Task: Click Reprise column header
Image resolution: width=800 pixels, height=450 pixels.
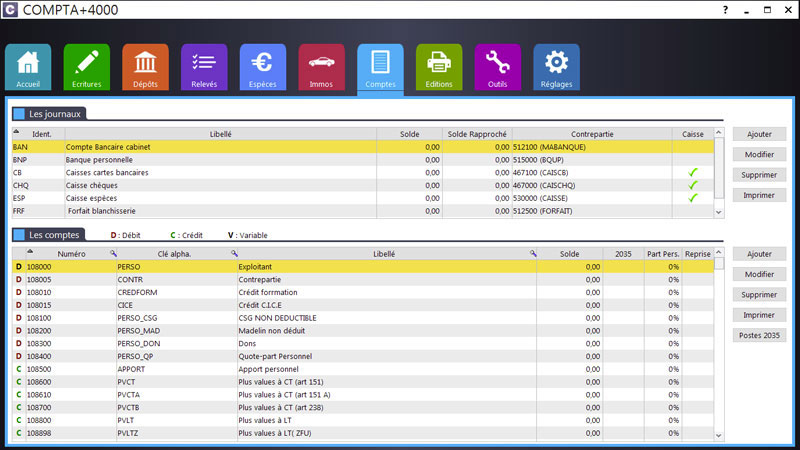Action: pyautogui.click(x=697, y=254)
